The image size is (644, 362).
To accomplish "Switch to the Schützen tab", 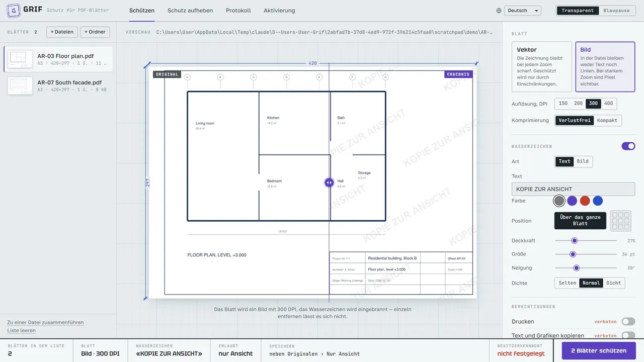I will (142, 11).
